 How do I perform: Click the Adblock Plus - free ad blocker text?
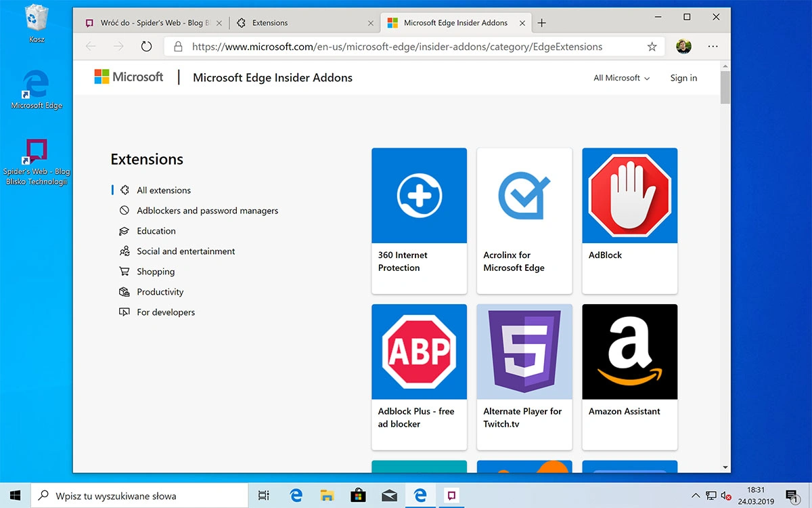[416, 417]
